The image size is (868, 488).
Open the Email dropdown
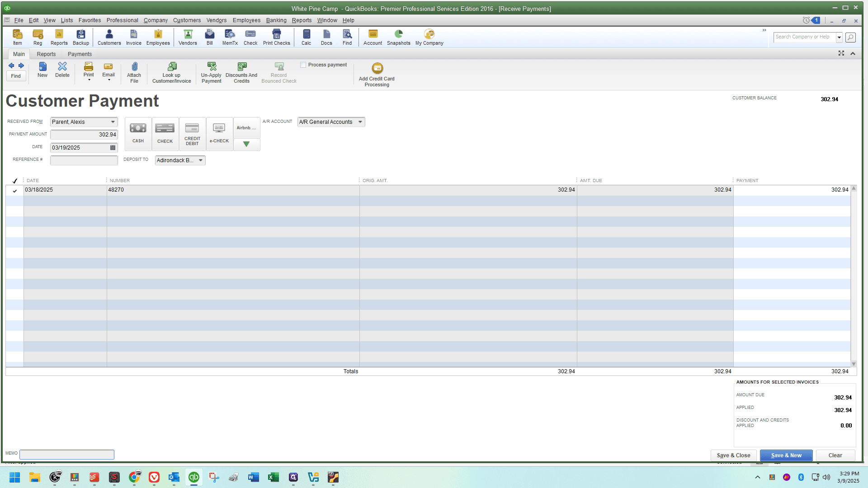[108, 72]
